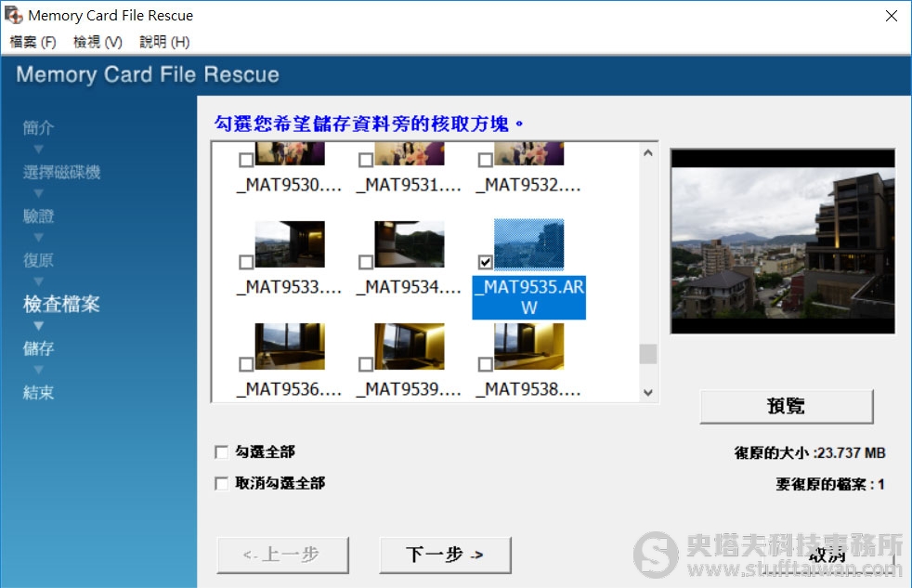The height and width of the screenshot is (588, 912).
Task: Close the Memory Card File Rescue window
Action: coord(891,16)
